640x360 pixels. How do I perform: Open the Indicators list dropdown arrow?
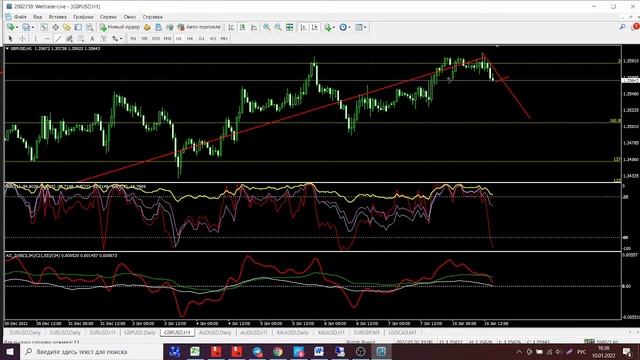[x=334, y=27]
